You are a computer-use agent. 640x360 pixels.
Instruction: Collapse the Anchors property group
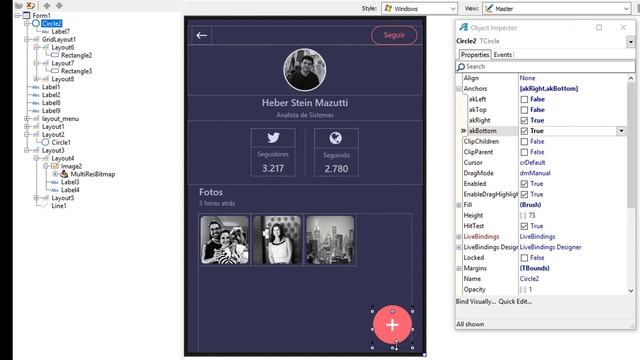click(459, 89)
